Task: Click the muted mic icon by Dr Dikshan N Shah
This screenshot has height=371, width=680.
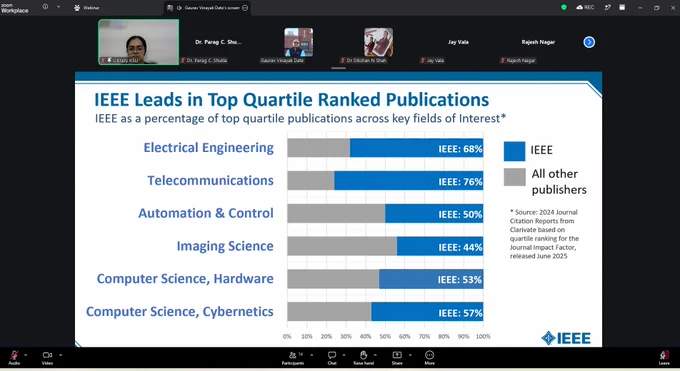Action: coord(343,60)
